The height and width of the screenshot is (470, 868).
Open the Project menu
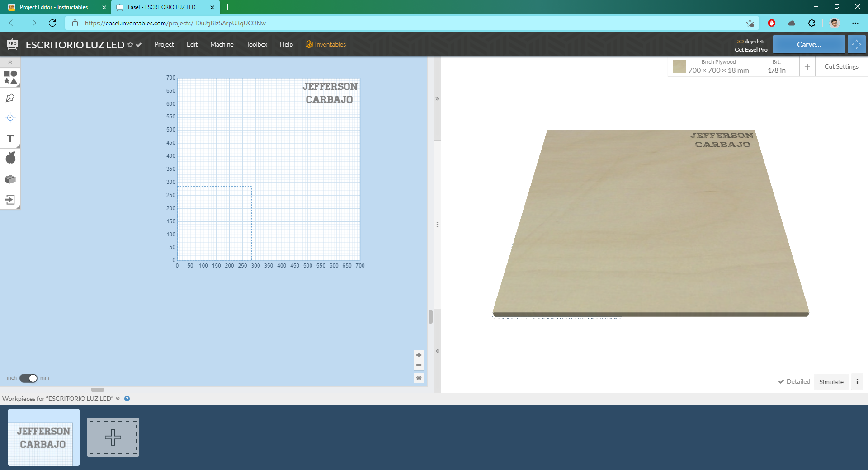click(164, 44)
